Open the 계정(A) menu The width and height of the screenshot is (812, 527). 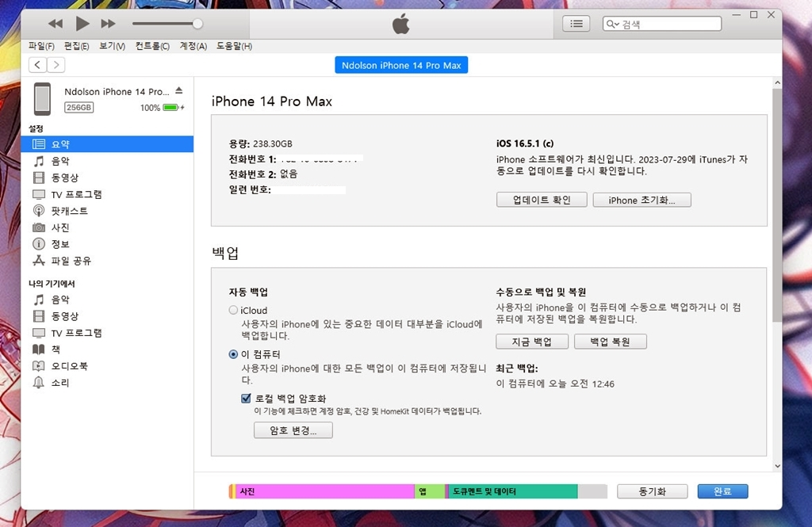[x=193, y=46]
